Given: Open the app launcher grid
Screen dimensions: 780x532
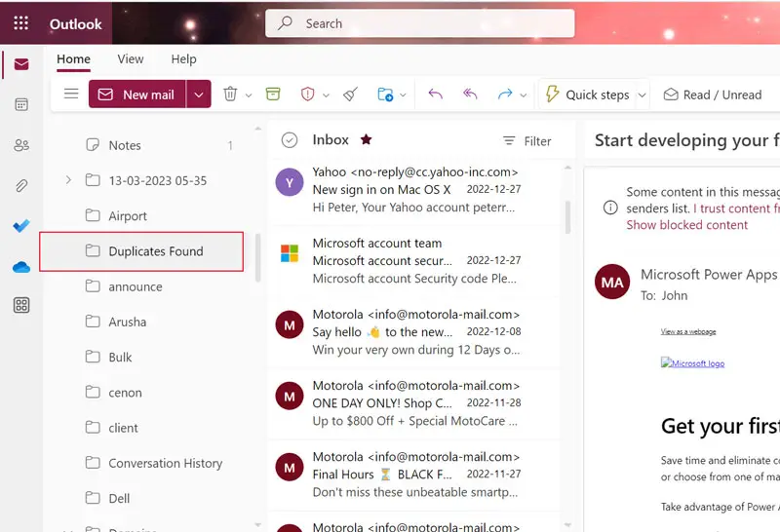Looking at the screenshot, I should [x=20, y=22].
